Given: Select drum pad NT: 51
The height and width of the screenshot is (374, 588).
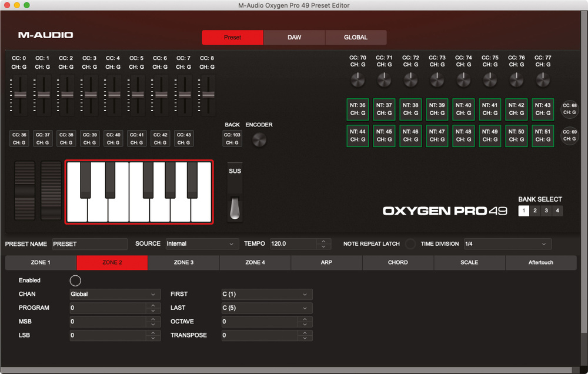Looking at the screenshot, I should pos(543,135).
